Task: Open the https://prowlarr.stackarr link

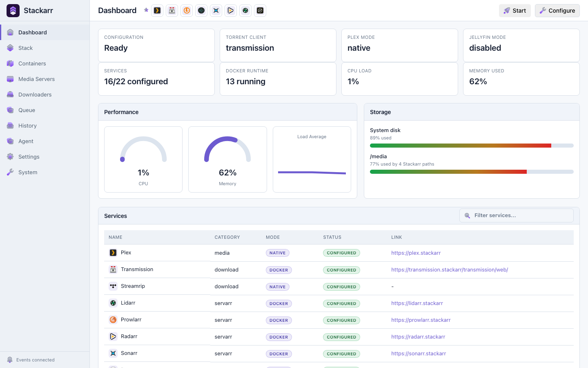Action: 421,320
